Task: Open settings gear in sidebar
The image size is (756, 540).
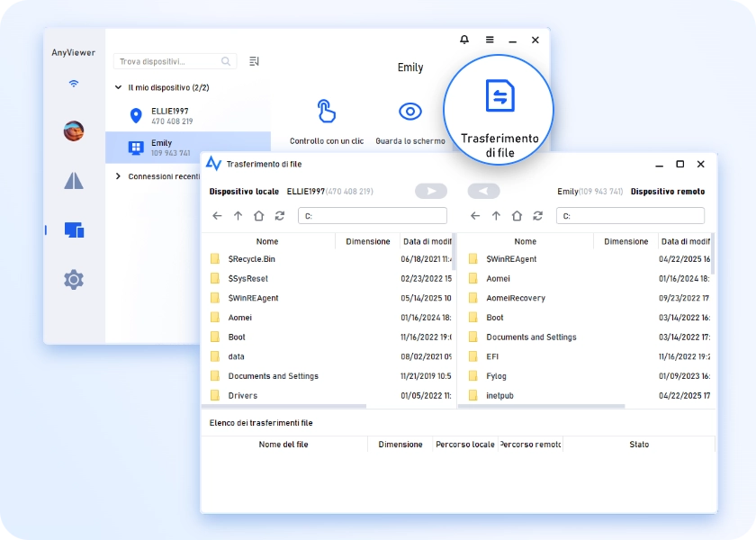Action: [x=74, y=280]
